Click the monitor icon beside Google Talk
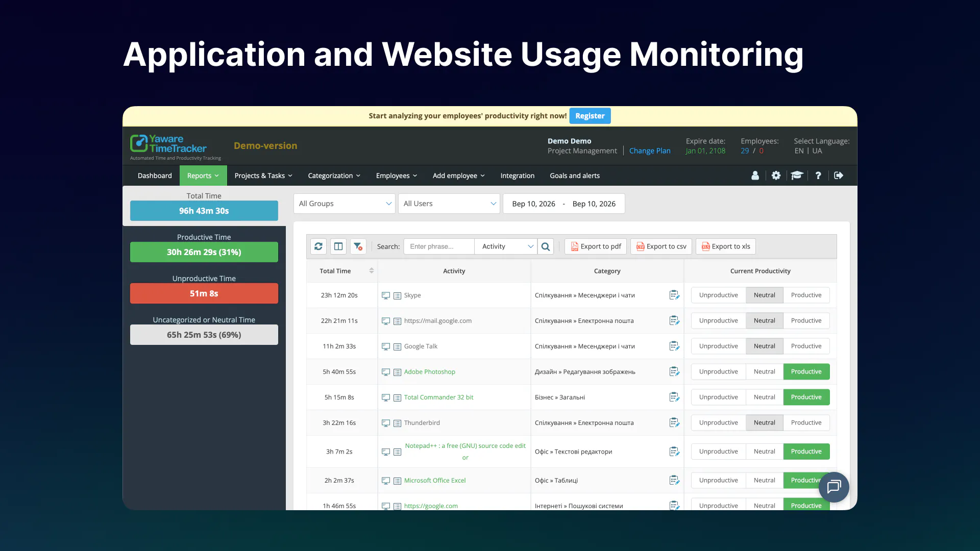 pos(386,346)
